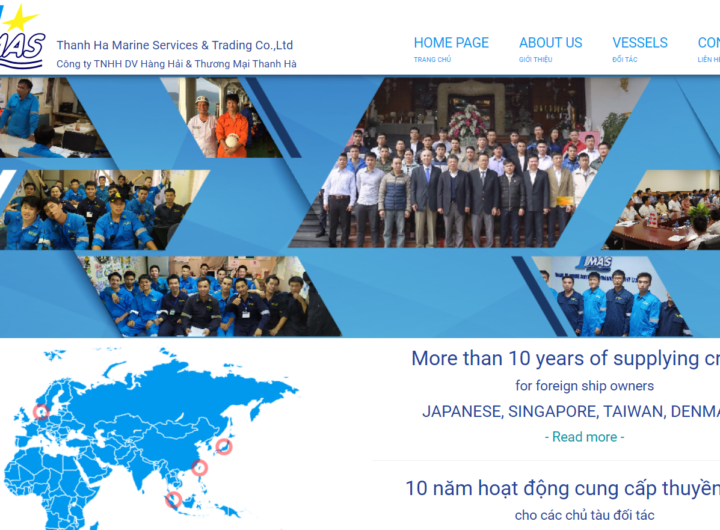The image size is (720, 530).
Task: Click the TMAS star logo
Action: tap(22, 40)
